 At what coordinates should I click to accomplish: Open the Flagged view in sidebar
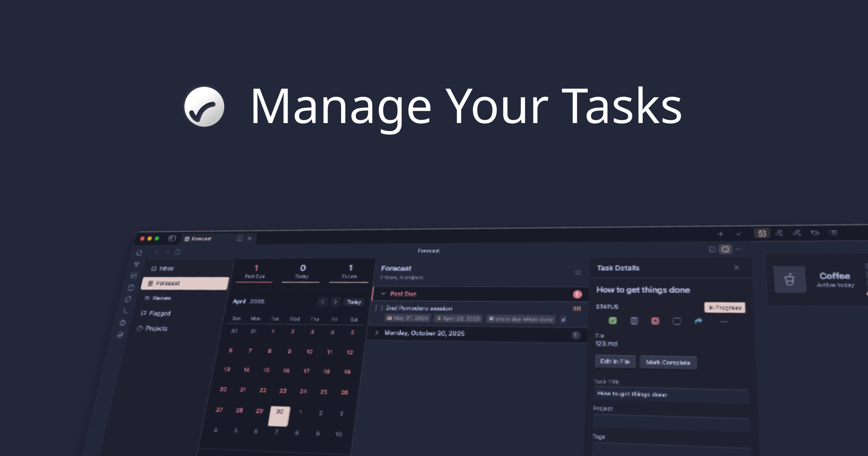(x=156, y=313)
